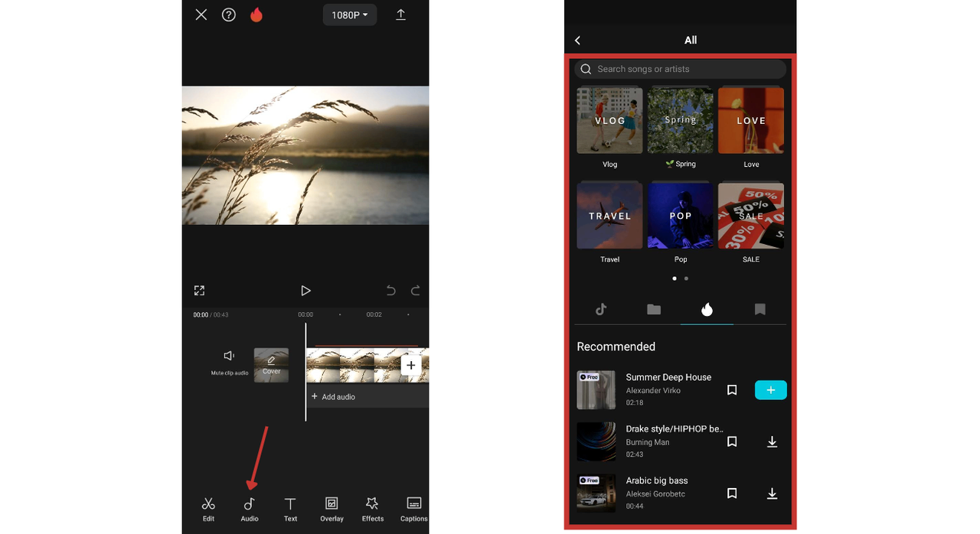Open help via the question mark icon
This screenshot has width=980, height=534.
click(x=229, y=15)
